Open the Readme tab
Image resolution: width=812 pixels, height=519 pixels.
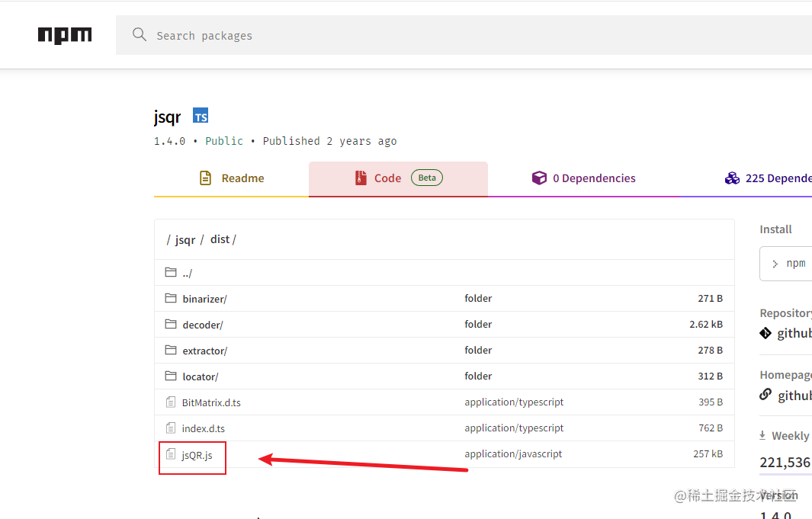click(232, 178)
